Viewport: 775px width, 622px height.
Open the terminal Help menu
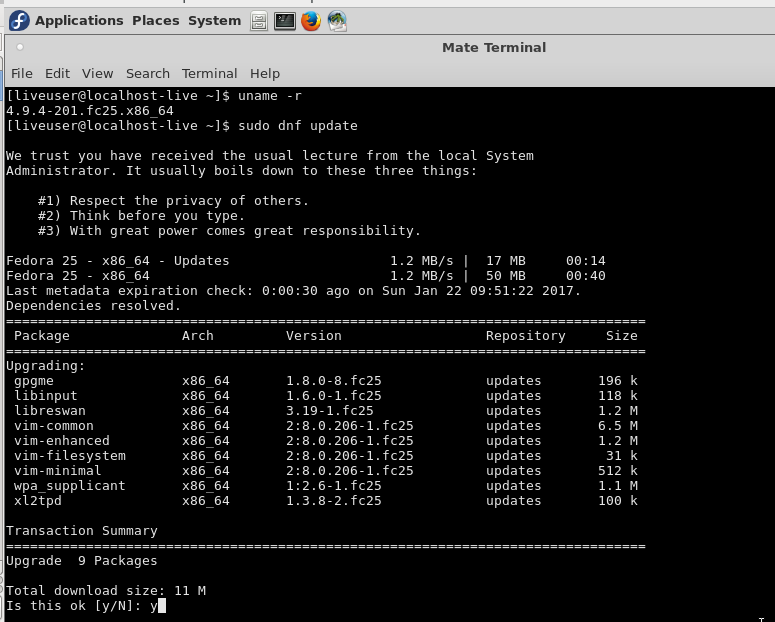[265, 74]
